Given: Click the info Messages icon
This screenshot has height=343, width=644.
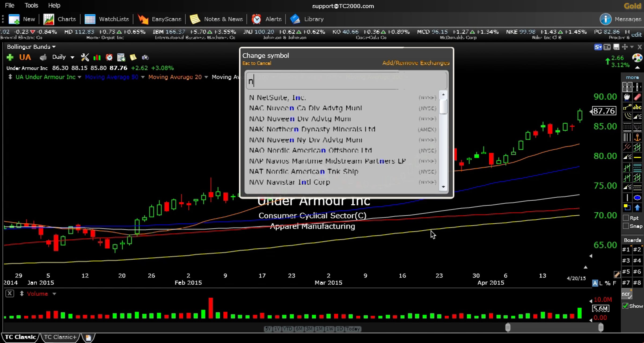Looking at the screenshot, I should click(x=606, y=19).
